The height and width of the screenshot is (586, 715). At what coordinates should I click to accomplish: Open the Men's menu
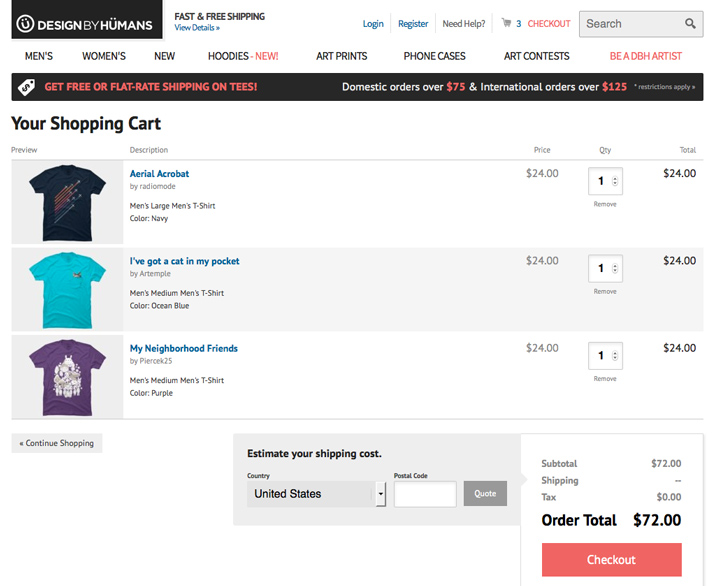coord(39,56)
